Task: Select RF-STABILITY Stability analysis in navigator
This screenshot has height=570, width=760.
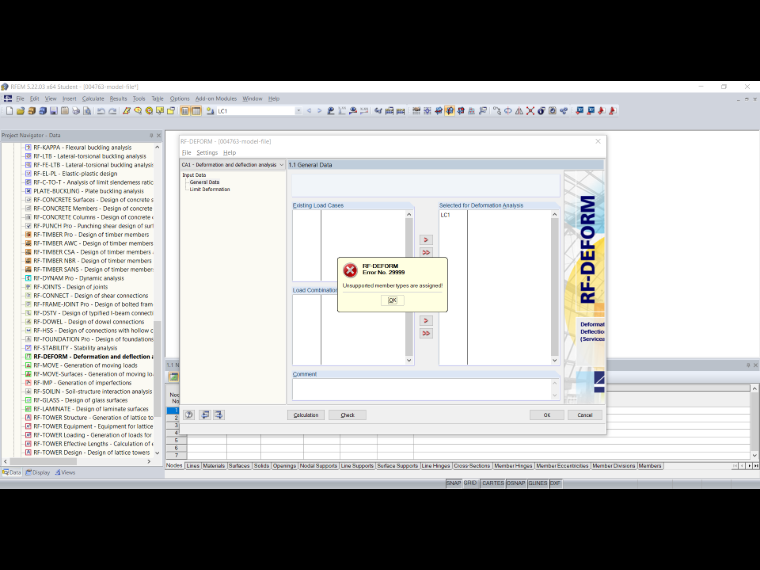Action: pos(75,348)
